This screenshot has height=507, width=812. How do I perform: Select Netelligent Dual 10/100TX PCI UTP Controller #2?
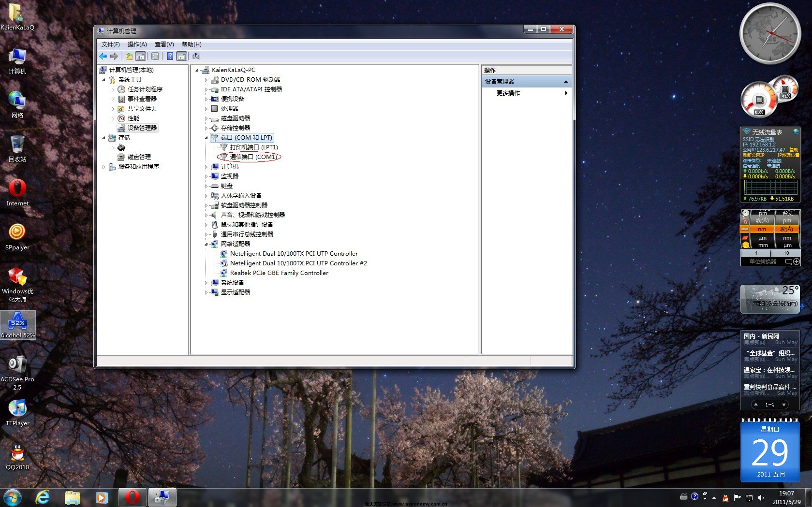click(x=298, y=263)
